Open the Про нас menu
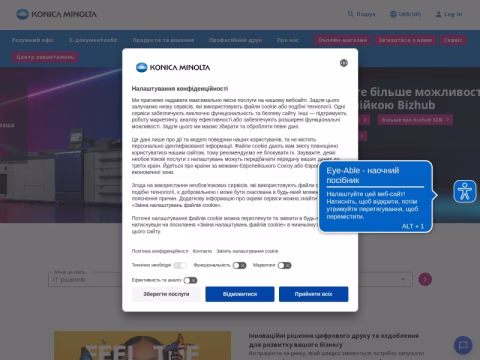This screenshot has width=480, height=360. pyautogui.click(x=288, y=40)
